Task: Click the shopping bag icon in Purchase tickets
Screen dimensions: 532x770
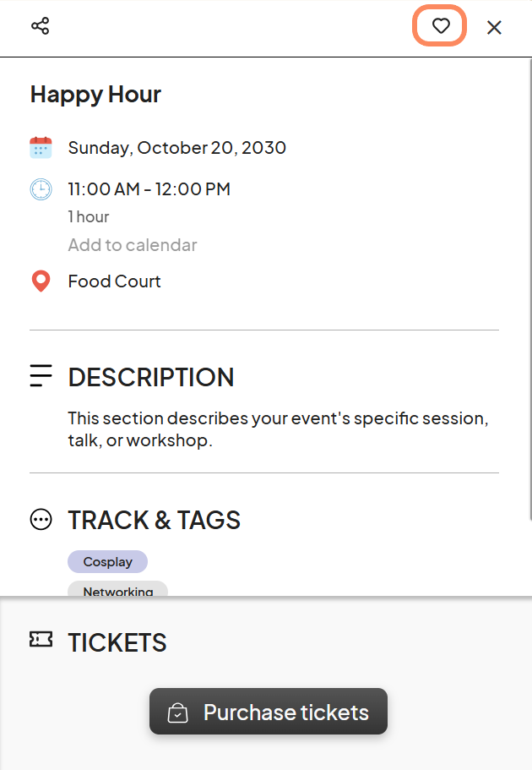Action: click(177, 713)
